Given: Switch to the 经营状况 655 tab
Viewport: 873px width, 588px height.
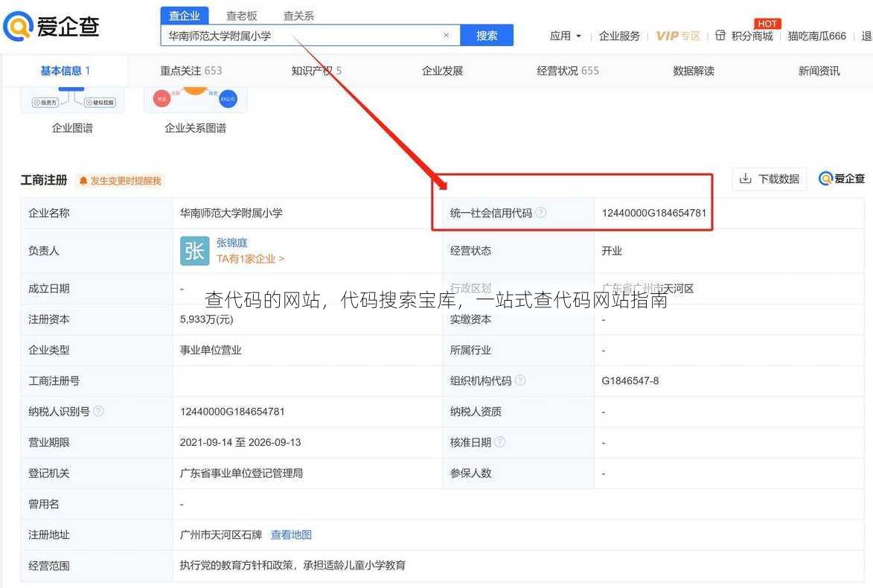Looking at the screenshot, I should click(568, 71).
